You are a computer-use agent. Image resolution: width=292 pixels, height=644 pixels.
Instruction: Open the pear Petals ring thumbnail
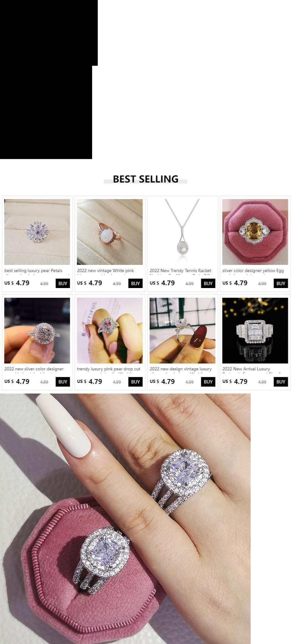click(x=37, y=232)
